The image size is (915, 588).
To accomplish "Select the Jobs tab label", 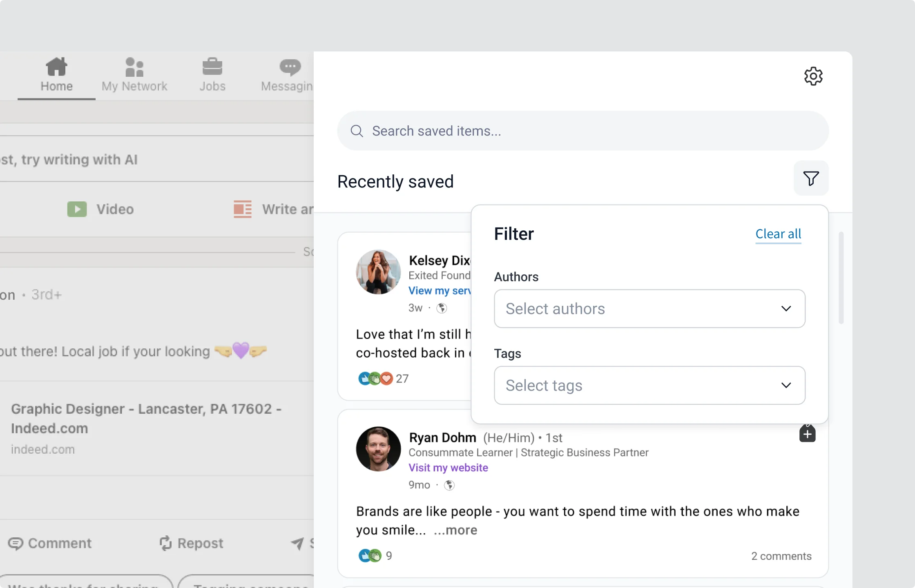I will point(212,86).
